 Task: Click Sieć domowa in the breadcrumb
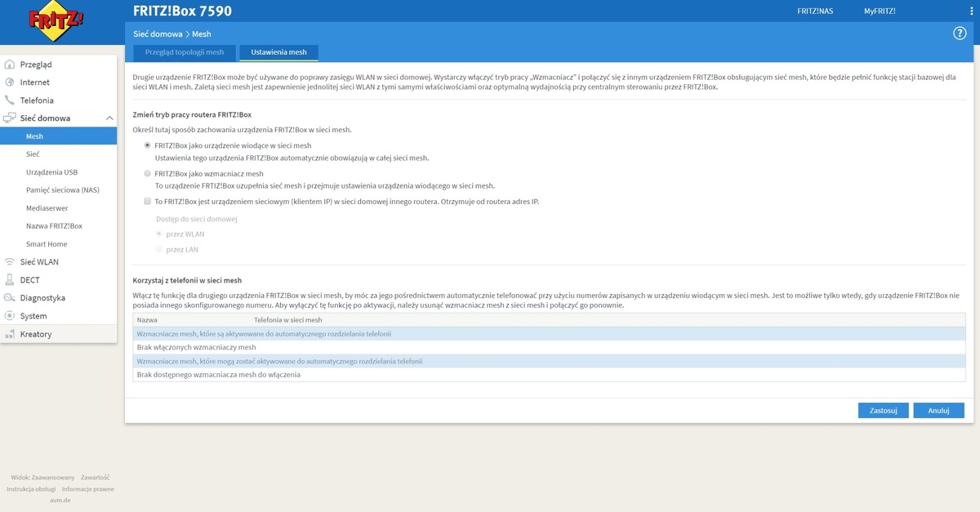pyautogui.click(x=158, y=33)
